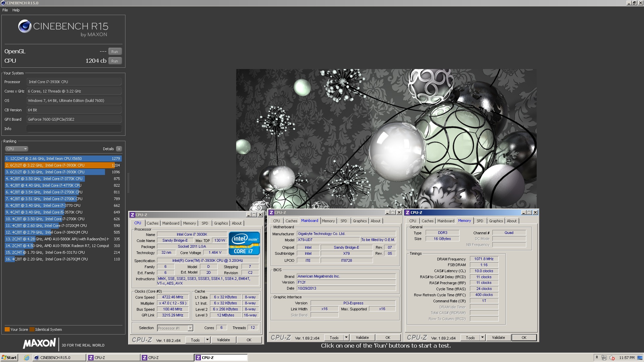Select ranking row Xeon X5650 1279
Viewport: 644px width, 362px height.
(x=63, y=159)
